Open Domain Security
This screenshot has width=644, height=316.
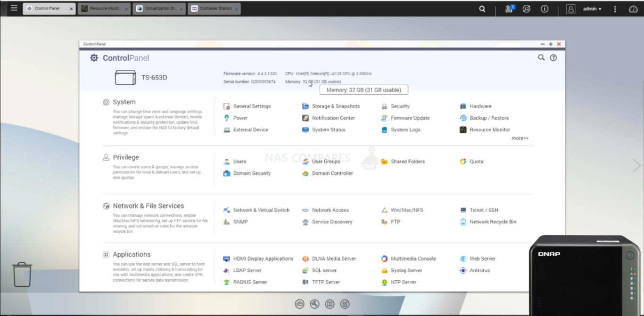click(247, 173)
